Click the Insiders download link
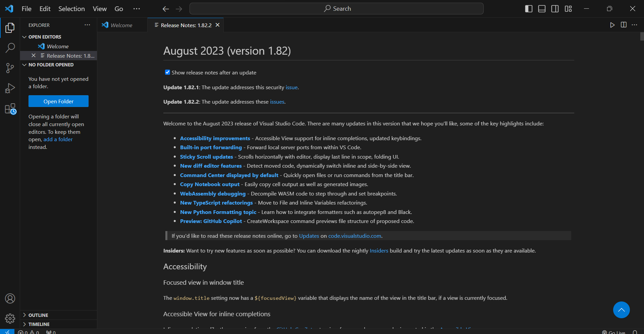 coord(379,250)
